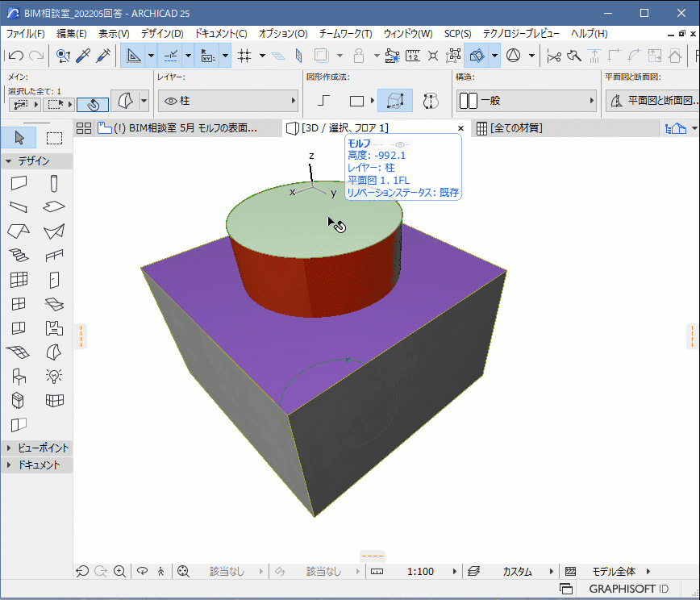Screen dimensions: 700x600
Task: Select the Arrow selection tool
Action: (19, 138)
